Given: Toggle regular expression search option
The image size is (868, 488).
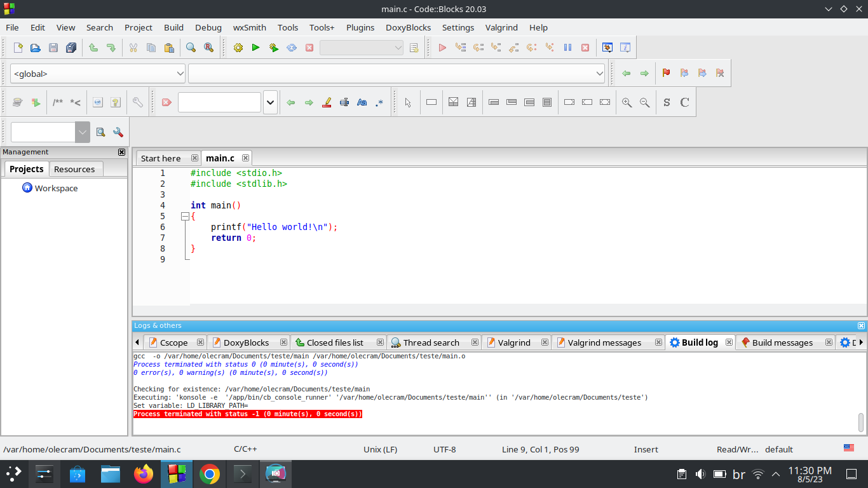Looking at the screenshot, I should [380, 102].
